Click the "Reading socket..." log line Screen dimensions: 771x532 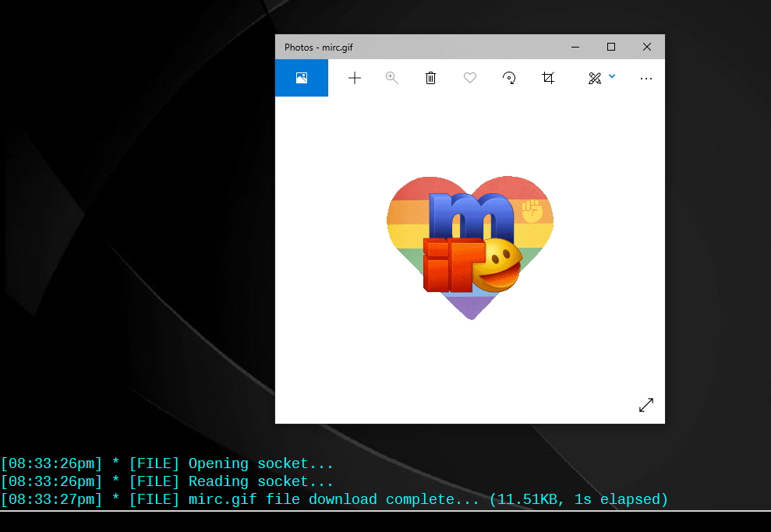coord(167,482)
